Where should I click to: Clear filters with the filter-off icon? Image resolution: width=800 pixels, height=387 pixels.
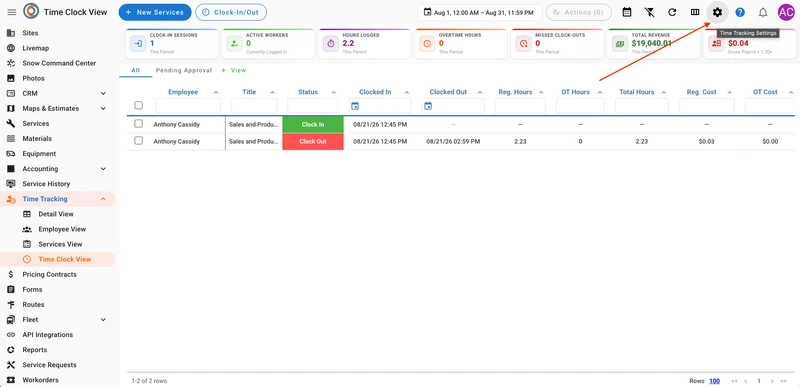649,12
